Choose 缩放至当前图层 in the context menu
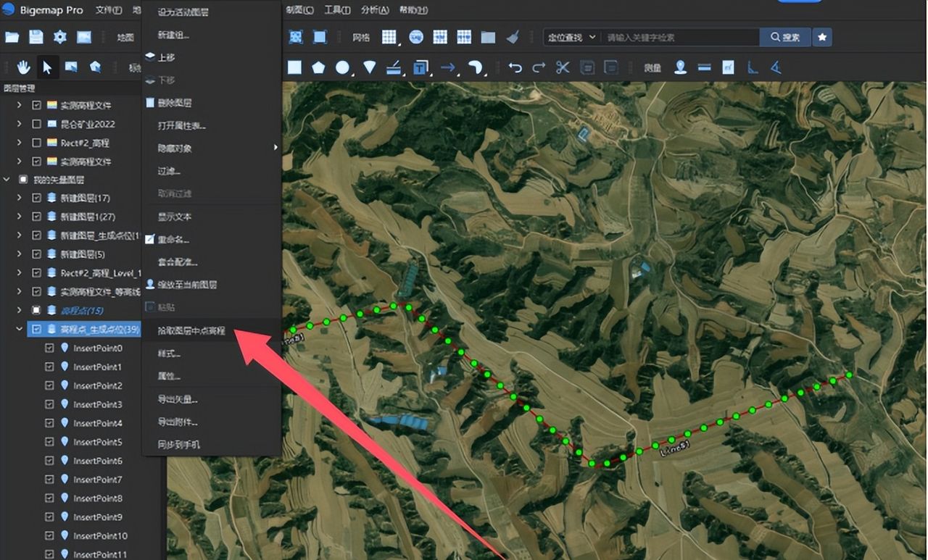Image resolution: width=928 pixels, height=560 pixels. 211,285
